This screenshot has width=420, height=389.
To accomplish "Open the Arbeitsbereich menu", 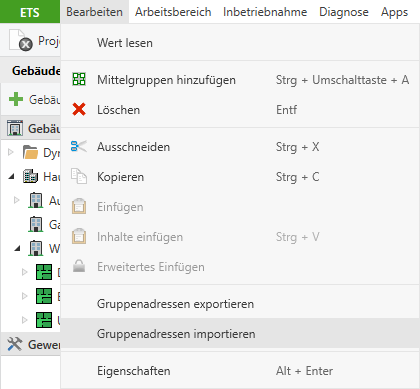I will tap(173, 12).
